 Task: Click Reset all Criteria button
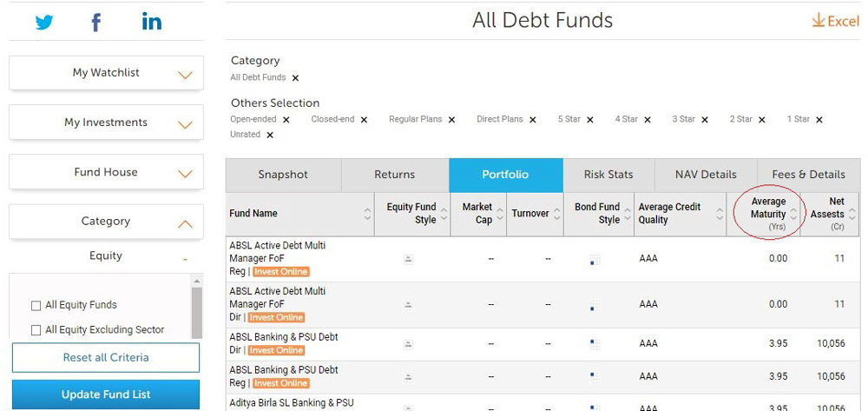click(106, 357)
